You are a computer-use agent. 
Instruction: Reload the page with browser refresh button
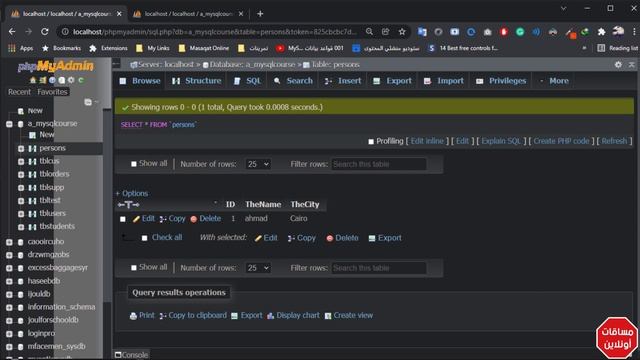44,31
